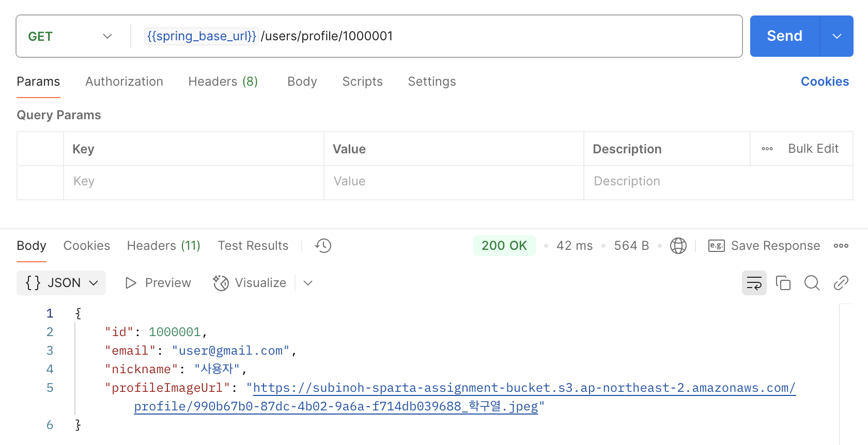The image size is (868, 445).
Task: Search inside the response body
Action: [812, 283]
